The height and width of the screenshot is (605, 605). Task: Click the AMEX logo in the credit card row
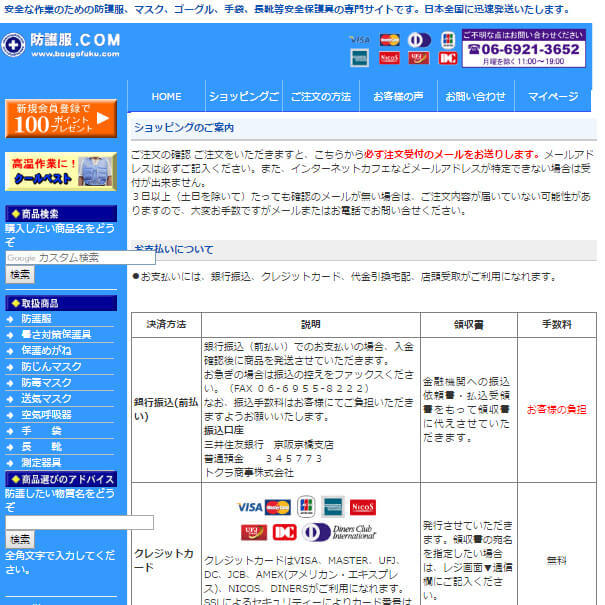click(x=333, y=507)
